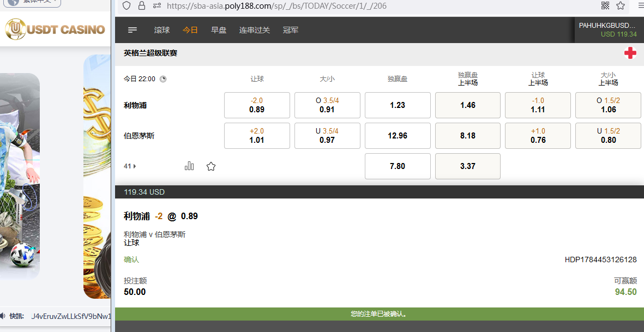Click the 确认 status text
This screenshot has height=332, width=644.
click(131, 260)
